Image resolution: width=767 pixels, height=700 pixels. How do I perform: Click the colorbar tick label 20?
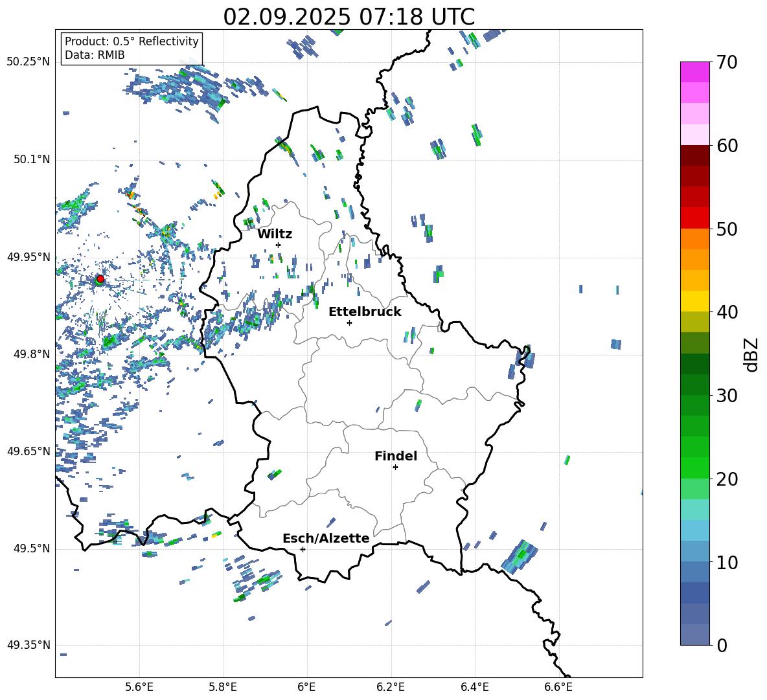[727, 479]
